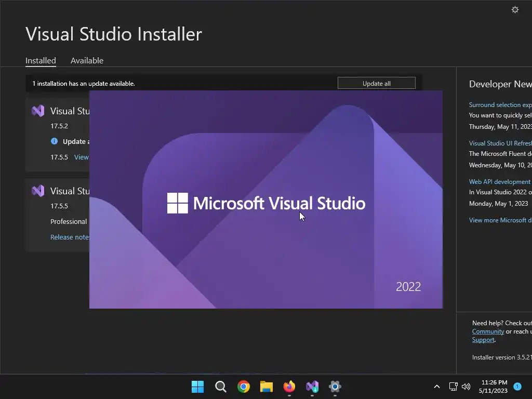The width and height of the screenshot is (532, 399).
Task: Open the notification badge icon
Action: coord(517,386)
